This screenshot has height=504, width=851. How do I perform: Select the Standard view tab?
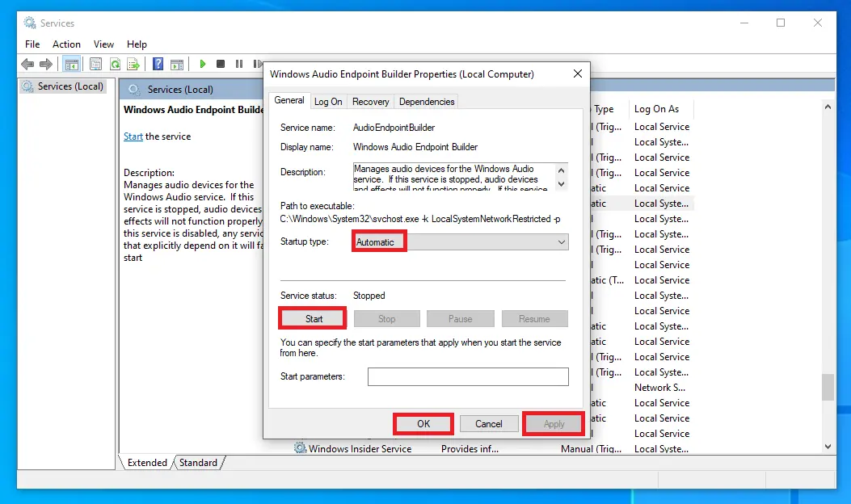(x=198, y=463)
